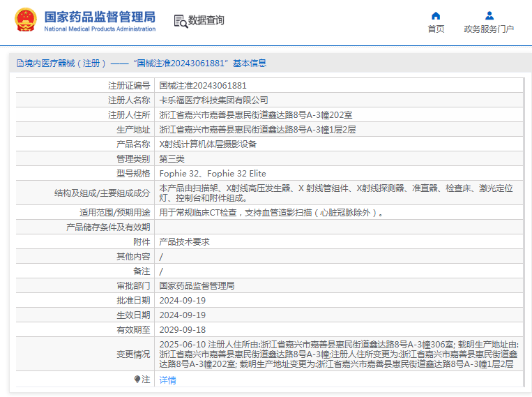Click the structure composition description text
The image size is (532, 397).
click(x=336, y=193)
